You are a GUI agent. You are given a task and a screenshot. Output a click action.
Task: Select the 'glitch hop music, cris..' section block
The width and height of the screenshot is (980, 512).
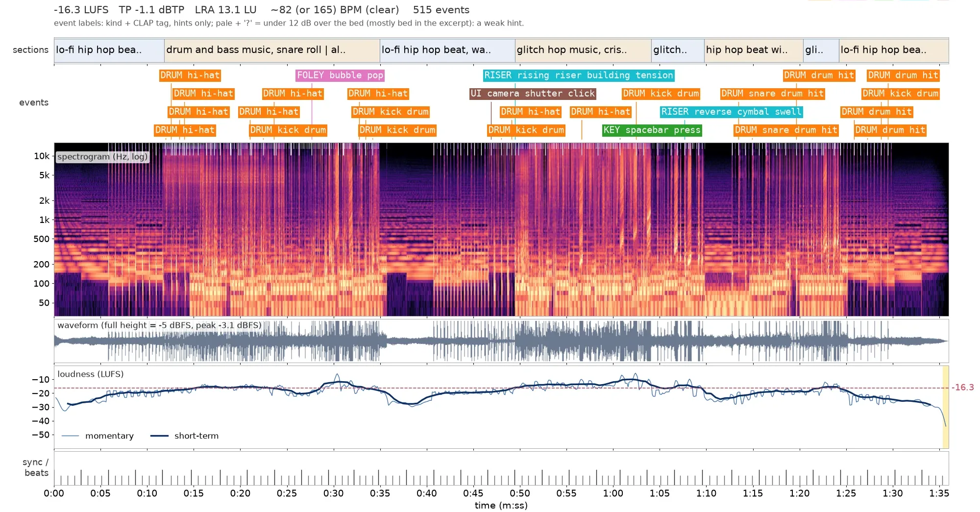click(x=583, y=50)
